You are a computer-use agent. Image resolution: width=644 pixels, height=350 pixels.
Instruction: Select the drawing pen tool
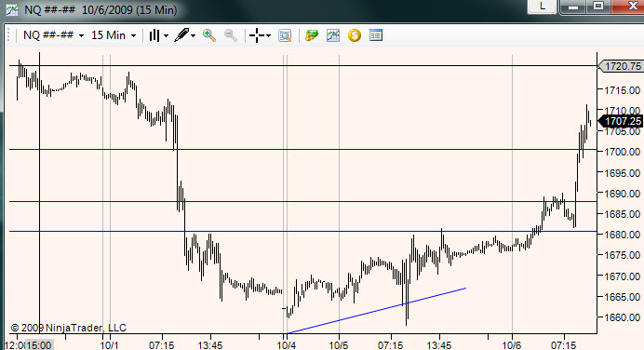[x=181, y=35]
